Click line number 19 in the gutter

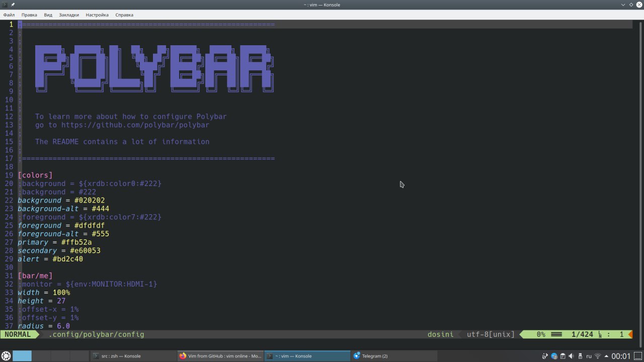coord(9,175)
